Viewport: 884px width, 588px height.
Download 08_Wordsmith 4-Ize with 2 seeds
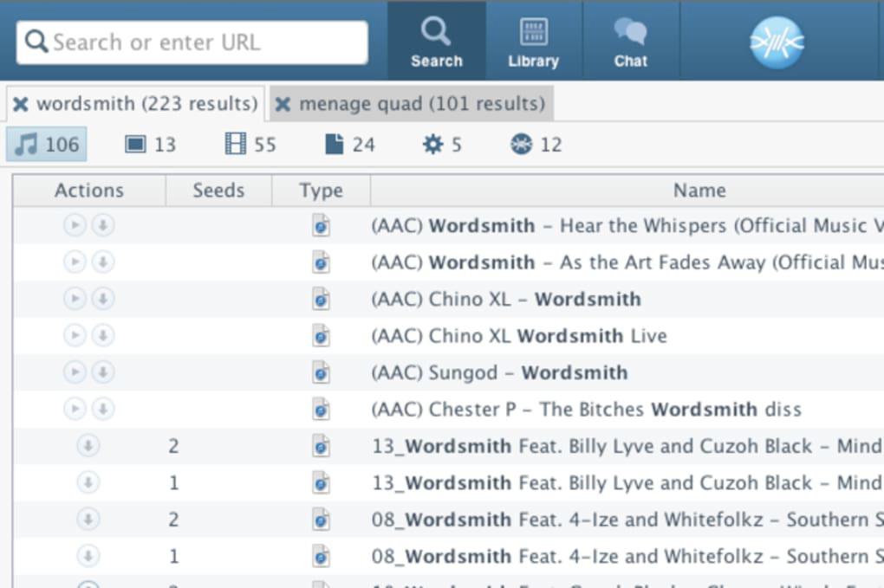click(88, 520)
